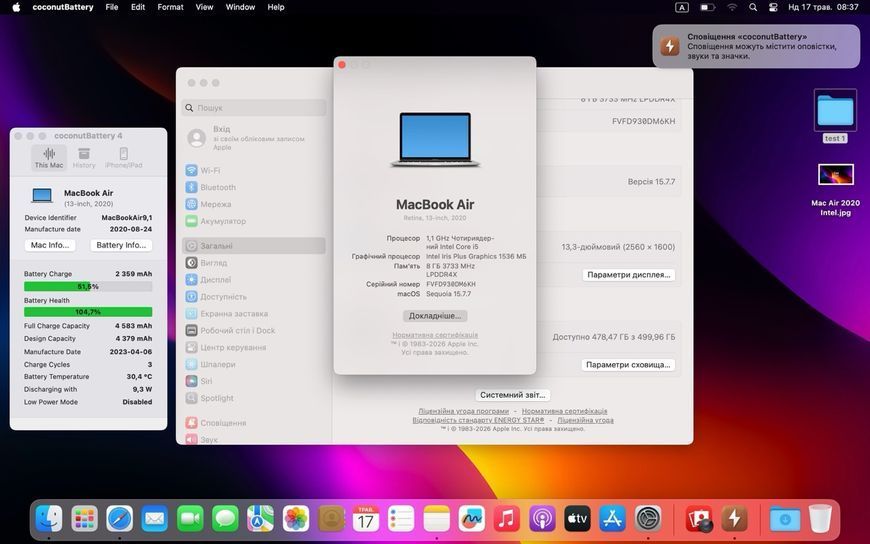Click the Пошук search field in Settings

254,108
